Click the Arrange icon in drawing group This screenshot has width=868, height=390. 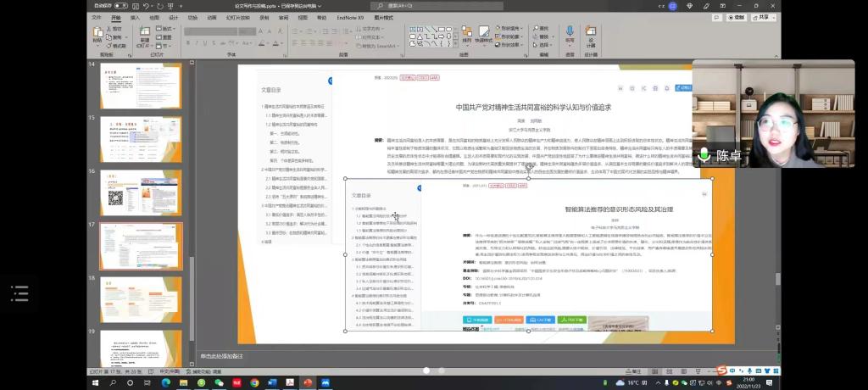pos(466,35)
